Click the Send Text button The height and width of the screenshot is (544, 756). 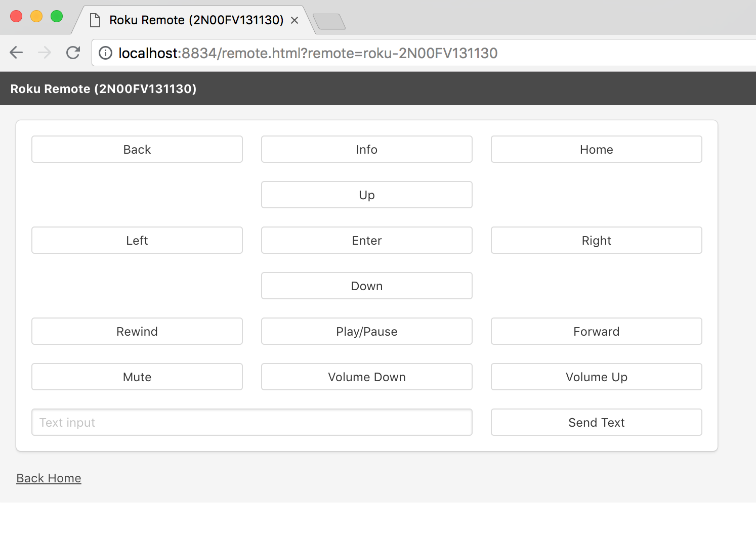point(597,422)
